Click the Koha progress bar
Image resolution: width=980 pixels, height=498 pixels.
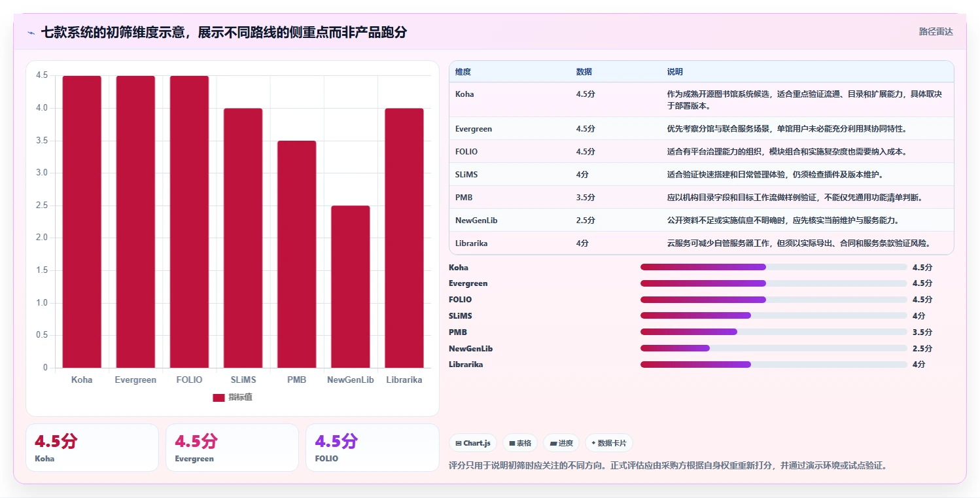[x=774, y=267]
